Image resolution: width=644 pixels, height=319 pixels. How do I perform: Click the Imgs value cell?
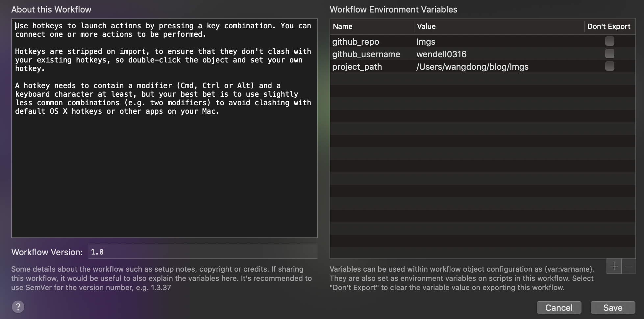click(426, 42)
